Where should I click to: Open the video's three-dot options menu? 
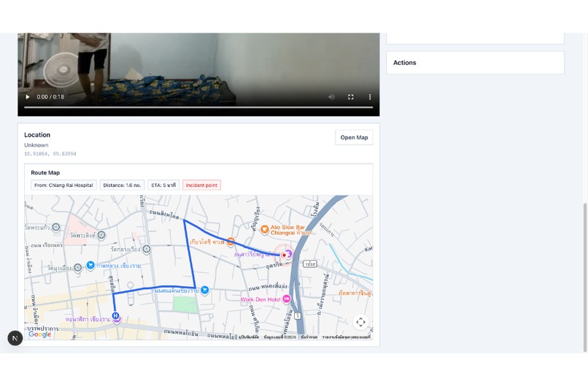pos(370,97)
